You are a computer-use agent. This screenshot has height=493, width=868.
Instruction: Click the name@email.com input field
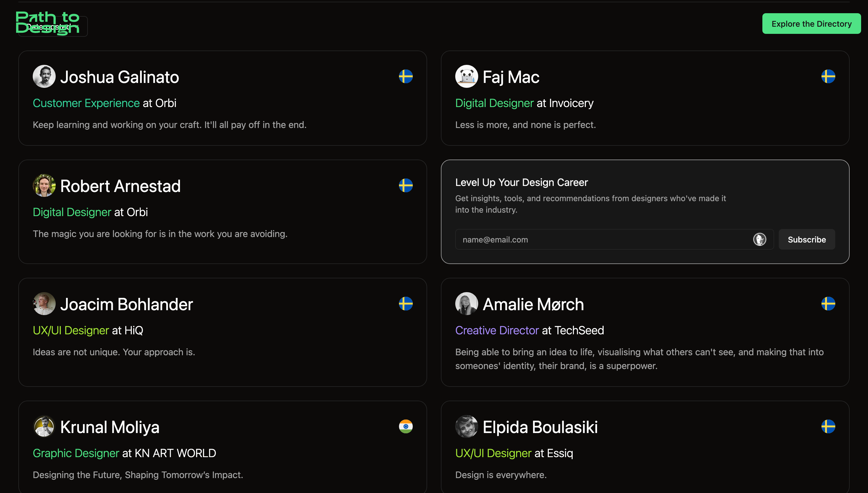point(576,239)
